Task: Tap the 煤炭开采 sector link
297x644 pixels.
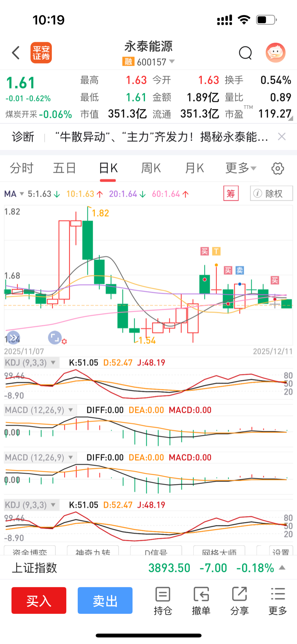Action: click(21, 114)
